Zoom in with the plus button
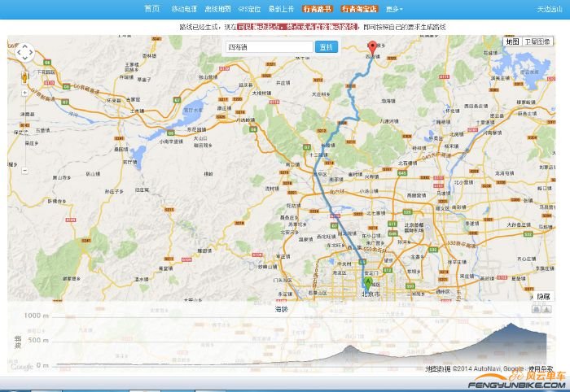Viewport: 570px width, 392px height. click(24, 93)
